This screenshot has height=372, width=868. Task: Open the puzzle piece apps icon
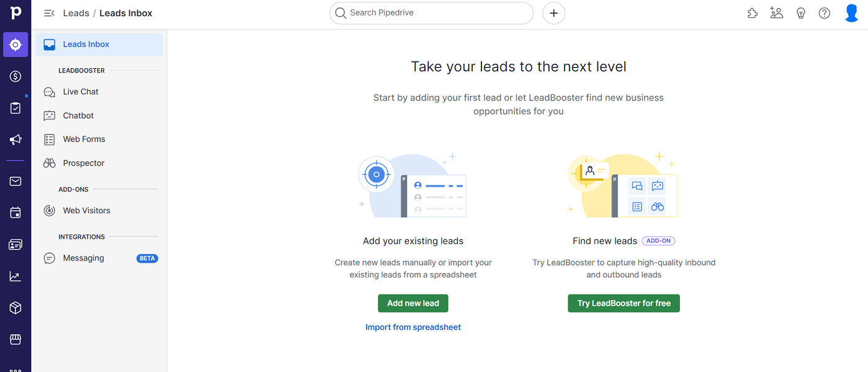(x=753, y=13)
